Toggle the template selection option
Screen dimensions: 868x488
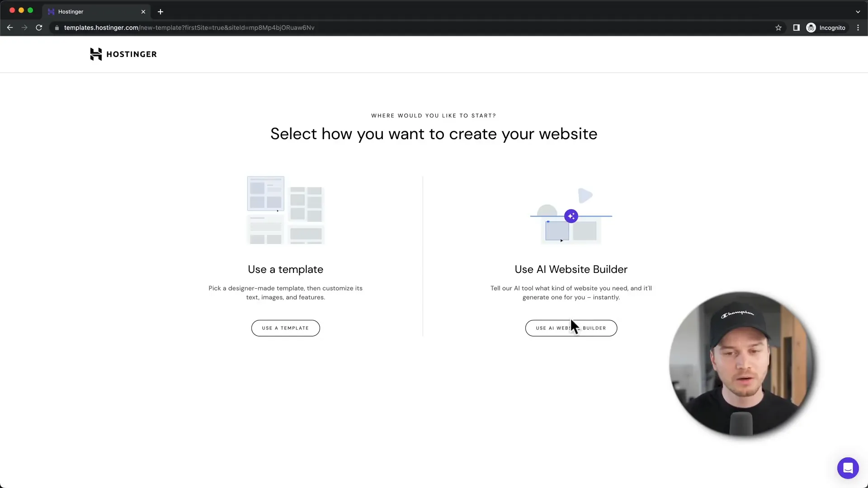pyautogui.click(x=286, y=328)
